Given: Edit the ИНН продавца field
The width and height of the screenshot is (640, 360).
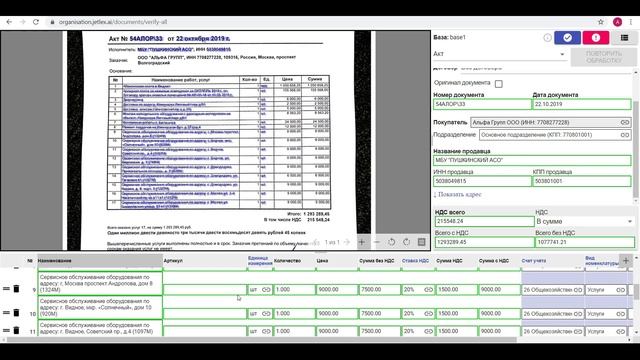Looking at the screenshot, I should tap(482, 181).
